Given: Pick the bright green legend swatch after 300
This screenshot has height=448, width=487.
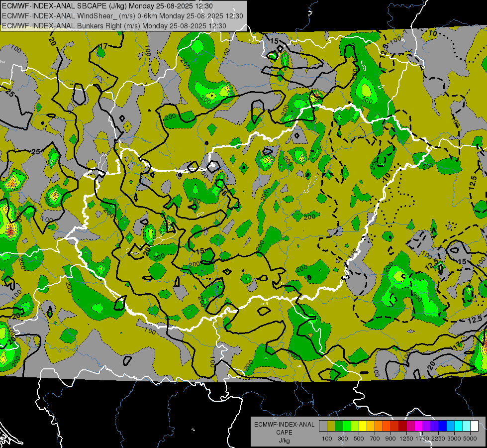Looking at the screenshot, I should 347,426.
